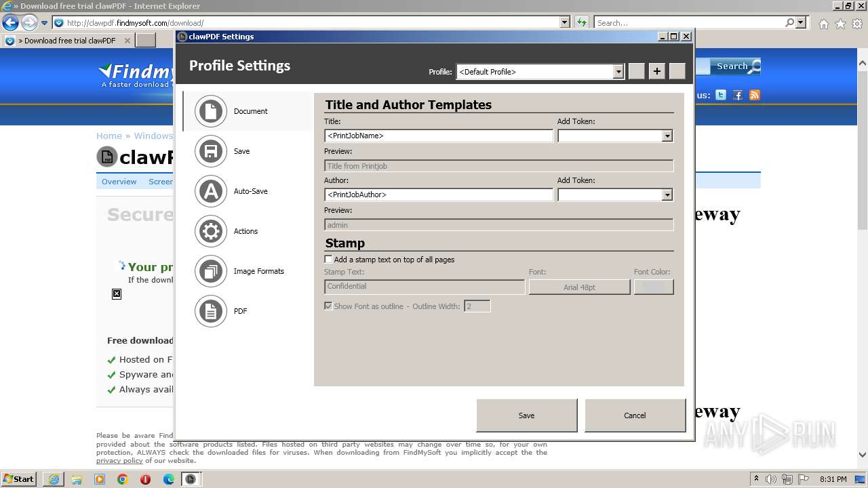
Task: Click the refresh page icon in address bar
Action: point(581,22)
